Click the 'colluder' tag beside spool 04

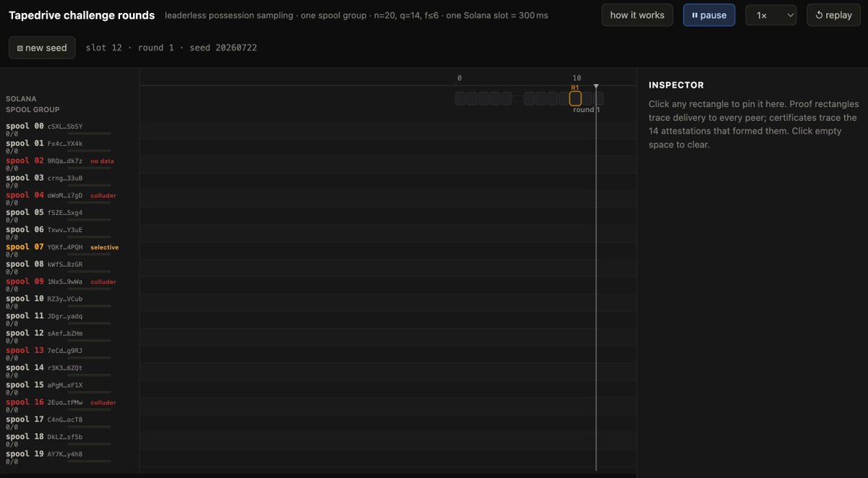pos(103,196)
